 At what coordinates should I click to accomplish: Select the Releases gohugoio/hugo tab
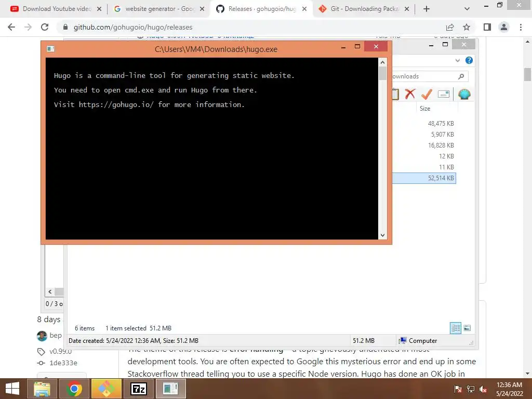[x=261, y=9]
